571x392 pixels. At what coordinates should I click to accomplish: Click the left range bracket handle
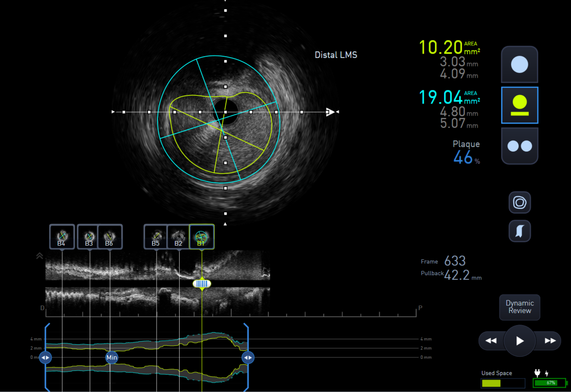pyautogui.click(x=45, y=357)
